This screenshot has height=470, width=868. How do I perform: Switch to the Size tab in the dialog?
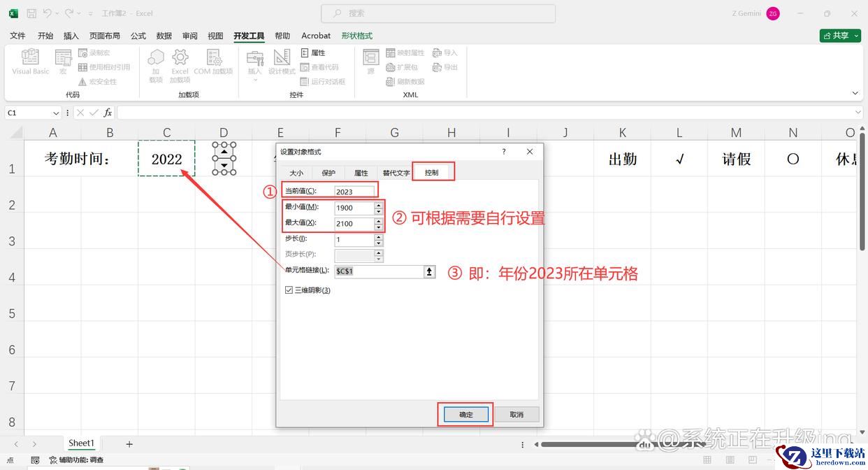pyautogui.click(x=296, y=173)
